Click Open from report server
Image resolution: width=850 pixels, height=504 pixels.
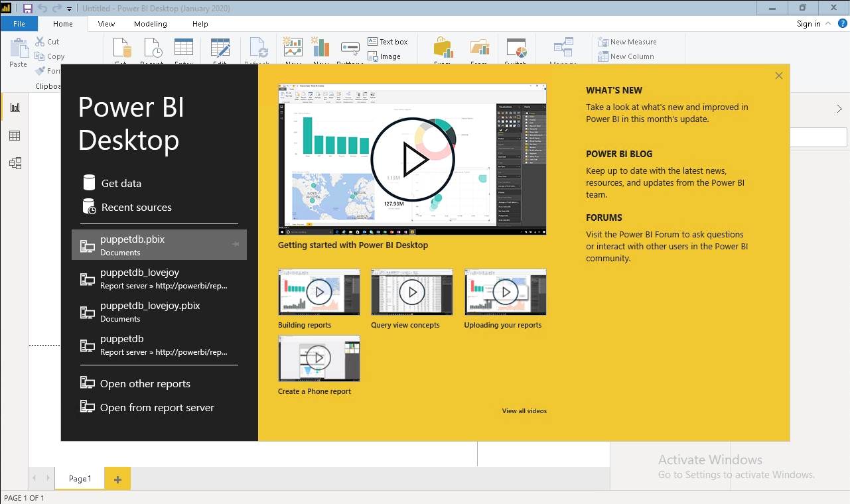147,407
